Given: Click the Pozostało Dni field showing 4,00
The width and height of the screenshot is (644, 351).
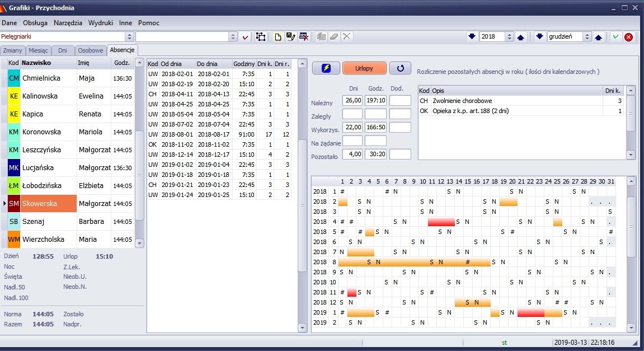Looking at the screenshot, I should pos(352,155).
